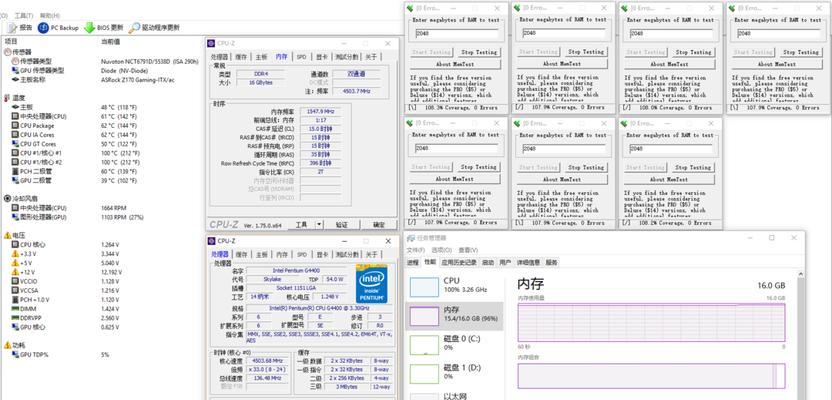
Task: Click the 项目 column header
Action: tap(11, 41)
